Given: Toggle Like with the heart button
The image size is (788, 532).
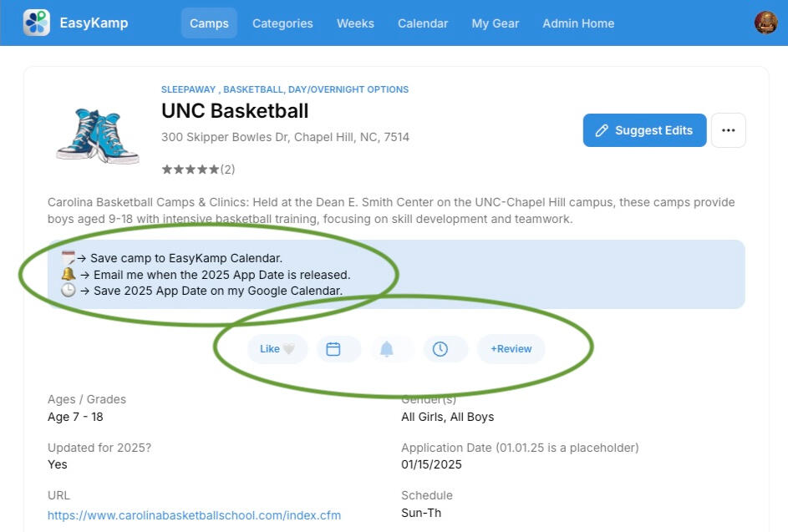Looking at the screenshot, I should tap(277, 349).
